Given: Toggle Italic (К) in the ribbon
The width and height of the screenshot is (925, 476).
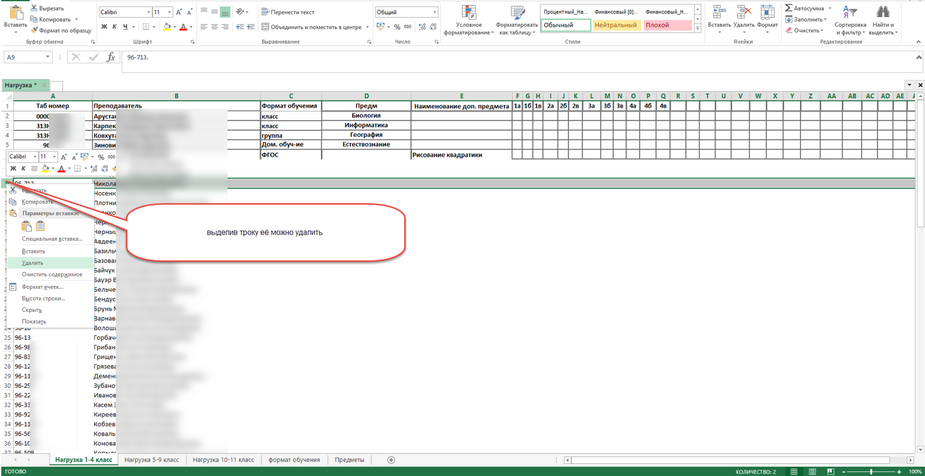Looking at the screenshot, I should 115,27.
